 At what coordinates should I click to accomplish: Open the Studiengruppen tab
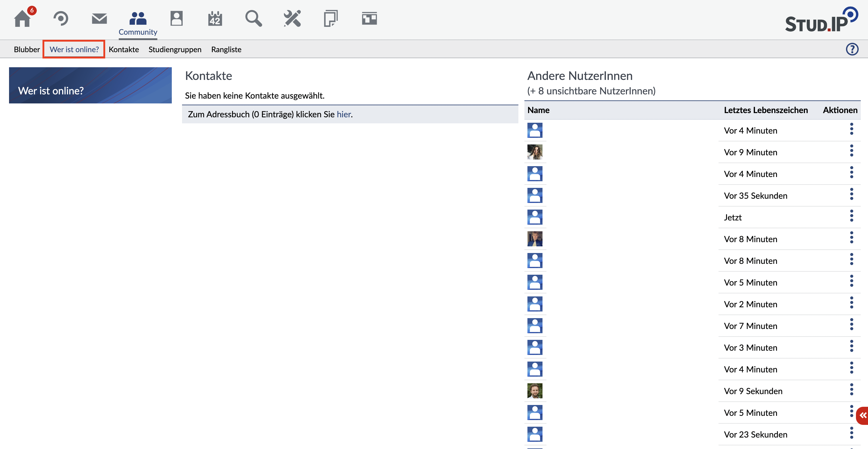click(175, 49)
